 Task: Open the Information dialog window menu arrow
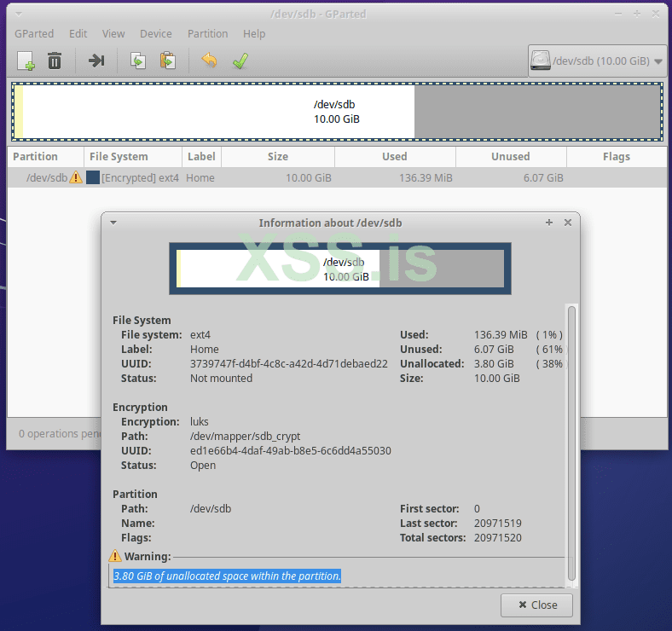(x=113, y=223)
